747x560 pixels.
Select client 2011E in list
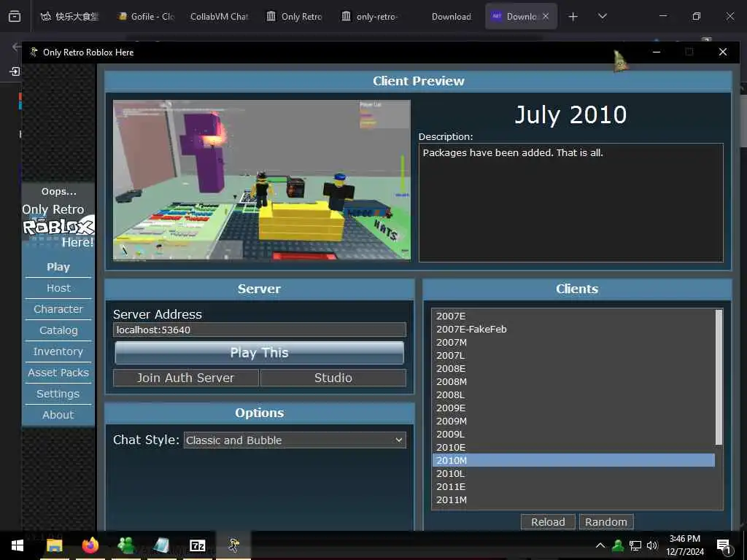click(573, 486)
